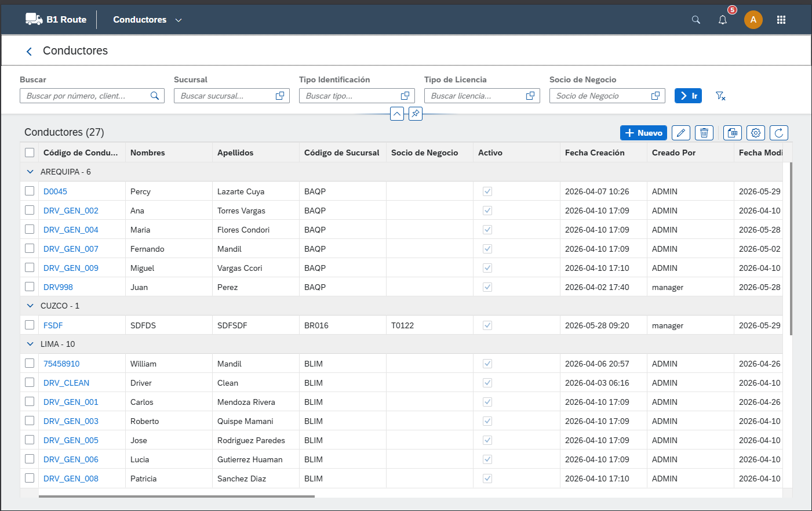Open value help for Sucursal field
Screen dimensions: 812x511
pyautogui.click(x=280, y=96)
